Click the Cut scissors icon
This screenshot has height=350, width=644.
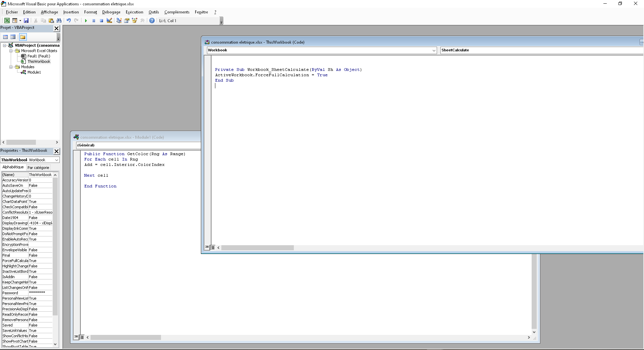[x=36, y=20]
